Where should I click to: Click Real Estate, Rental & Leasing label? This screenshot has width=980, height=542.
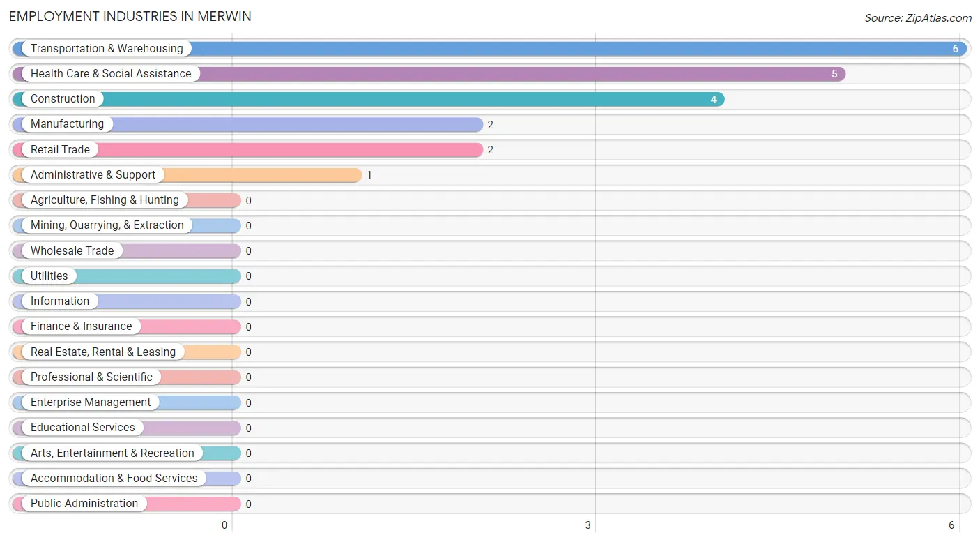click(103, 352)
